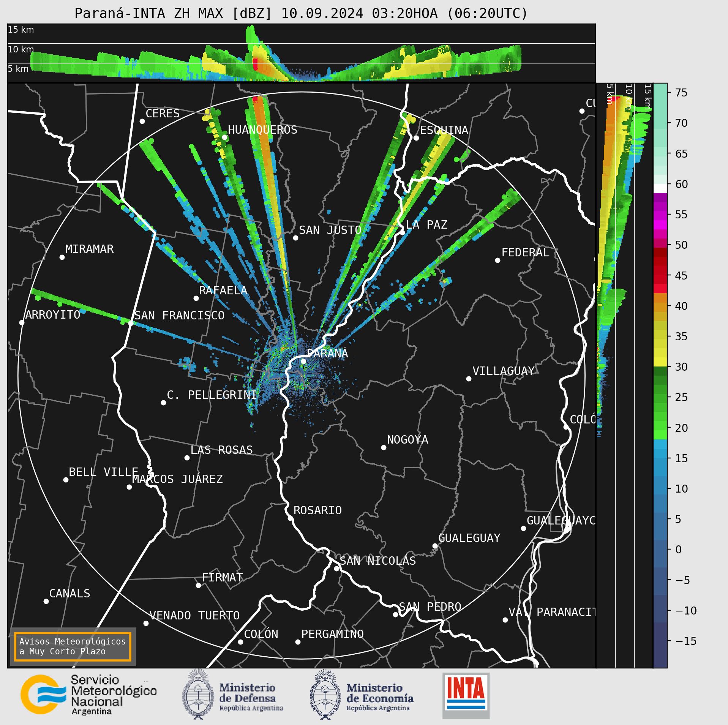Click the 45 tick label on colorbar

tap(682, 276)
